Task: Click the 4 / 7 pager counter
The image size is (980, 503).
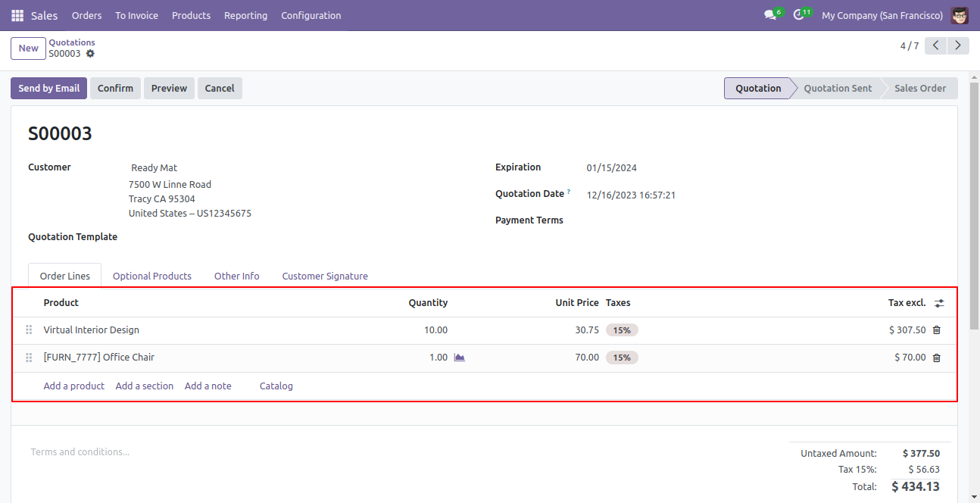Action: tap(910, 46)
